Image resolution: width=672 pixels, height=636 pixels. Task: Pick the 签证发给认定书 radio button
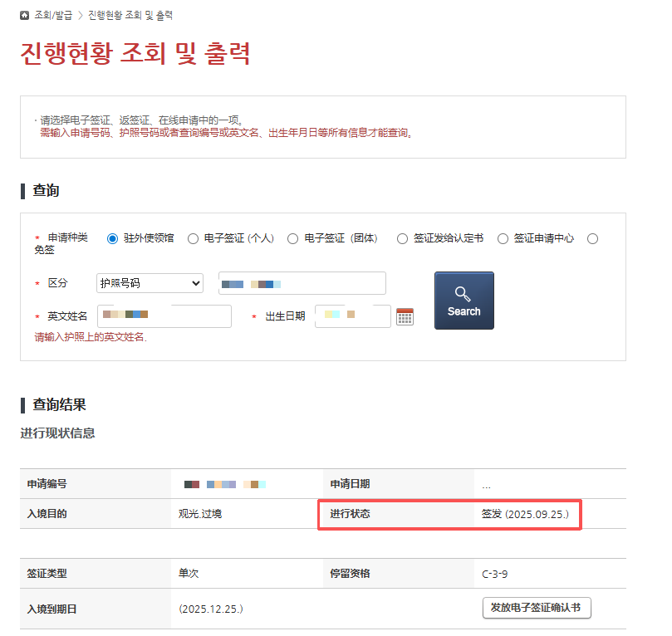pyautogui.click(x=402, y=238)
